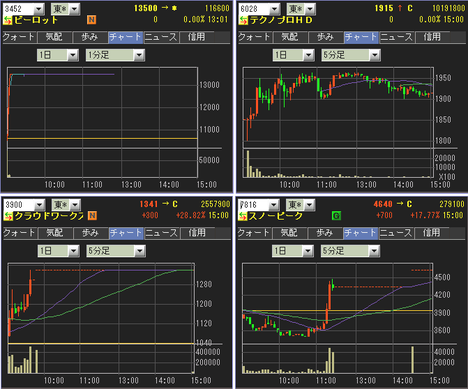
Task: Switch to 気配 tab in テクノプロHD panel
Action: 290,37
